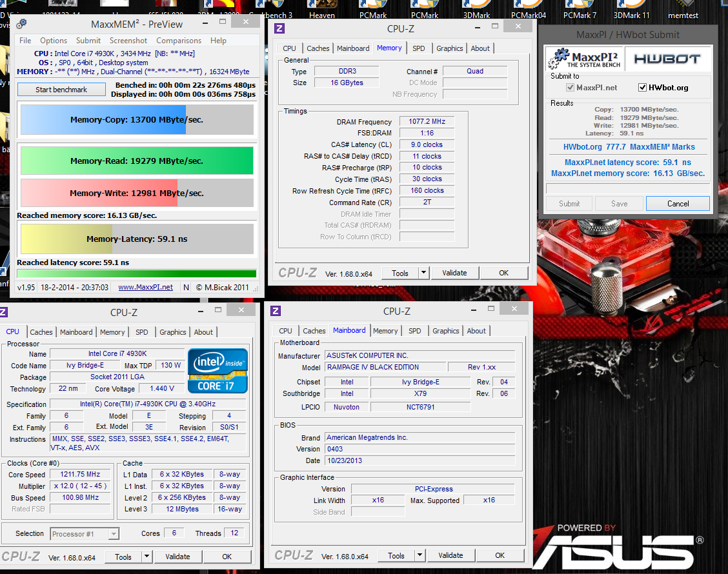Open the memtest desktop shortcut
728x574 pixels.
(x=683, y=10)
